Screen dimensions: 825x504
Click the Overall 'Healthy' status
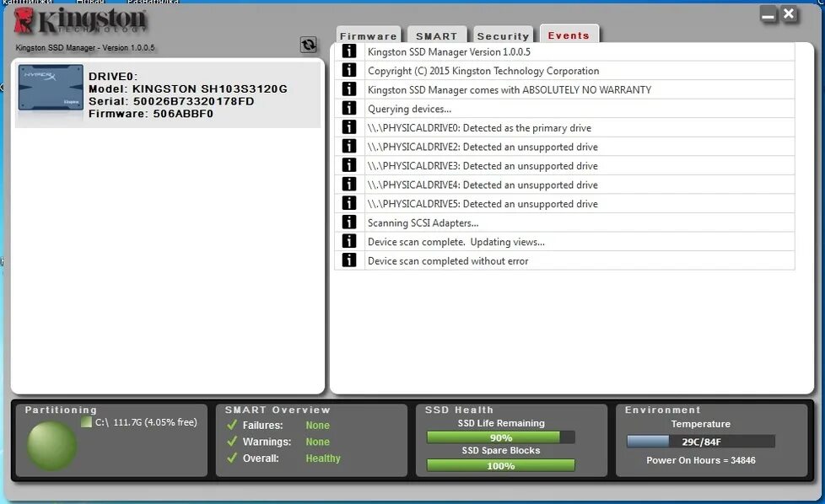323,458
